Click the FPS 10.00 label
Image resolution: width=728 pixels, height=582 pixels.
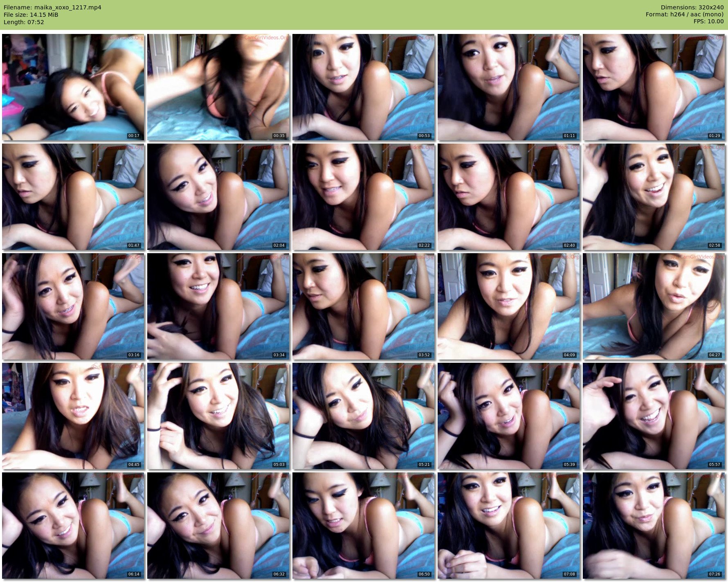tap(708, 21)
